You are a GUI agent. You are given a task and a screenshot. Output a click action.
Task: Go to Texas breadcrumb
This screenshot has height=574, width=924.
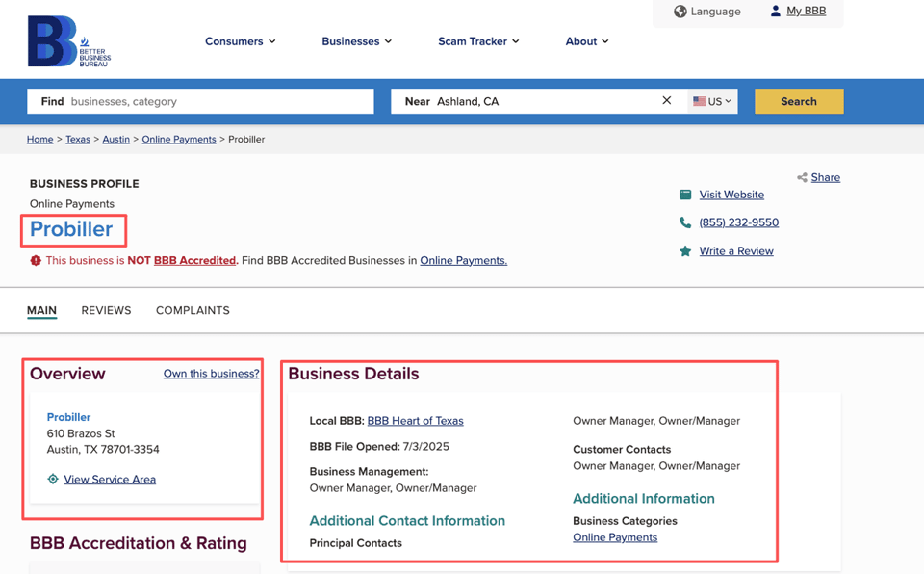pyautogui.click(x=78, y=140)
